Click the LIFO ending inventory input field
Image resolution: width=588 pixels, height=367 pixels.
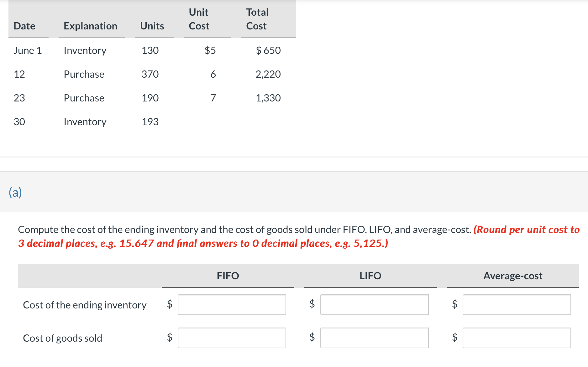pos(374,305)
